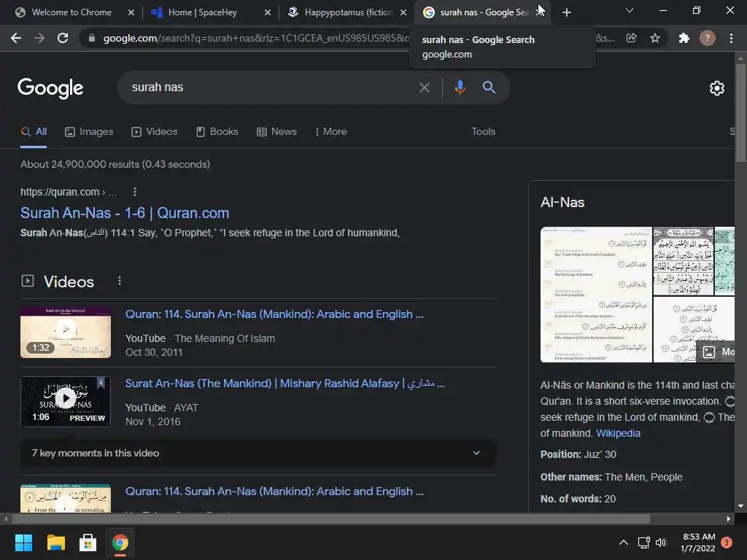Select the All results filter
Viewport: 747px width, 560px height.
[34, 132]
